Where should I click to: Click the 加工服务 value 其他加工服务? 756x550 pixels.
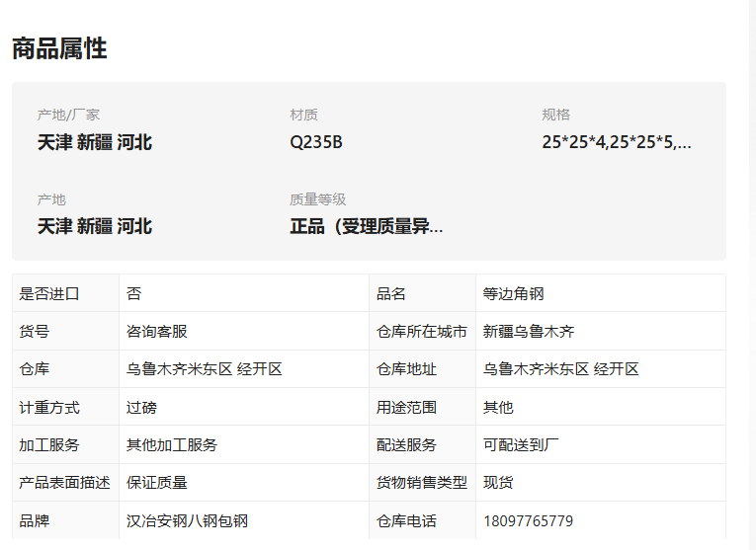click(x=172, y=444)
